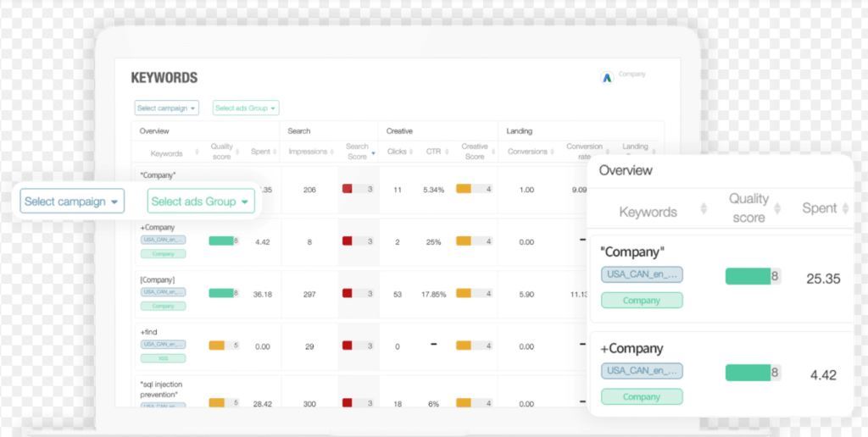Select the Landing column group header

click(x=520, y=131)
